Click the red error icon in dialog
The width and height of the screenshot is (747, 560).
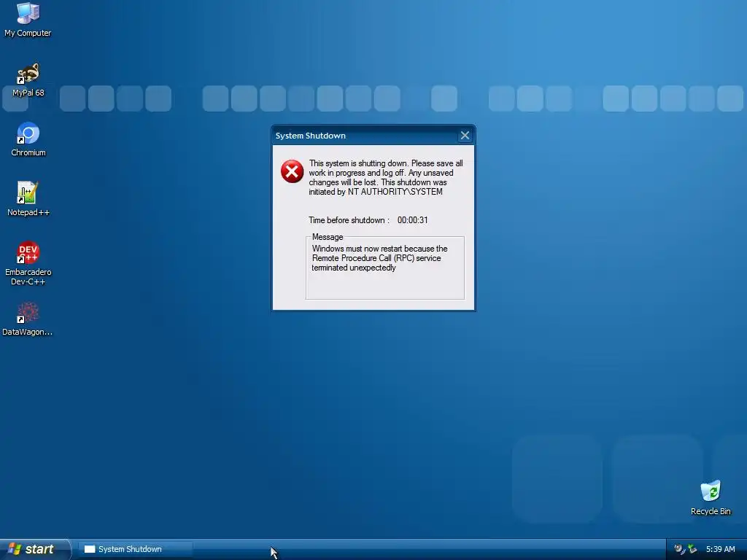pyautogui.click(x=292, y=171)
